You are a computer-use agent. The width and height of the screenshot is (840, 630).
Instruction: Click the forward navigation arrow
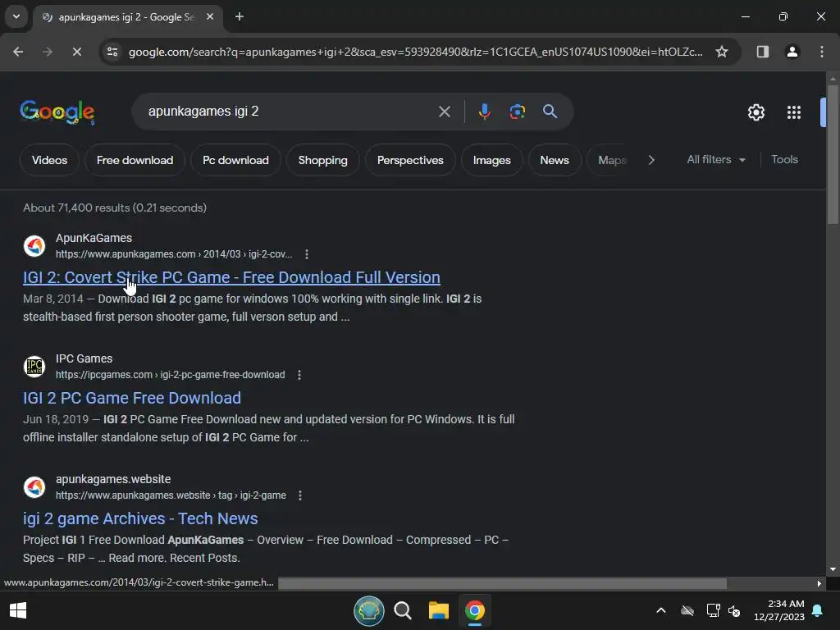(x=48, y=52)
